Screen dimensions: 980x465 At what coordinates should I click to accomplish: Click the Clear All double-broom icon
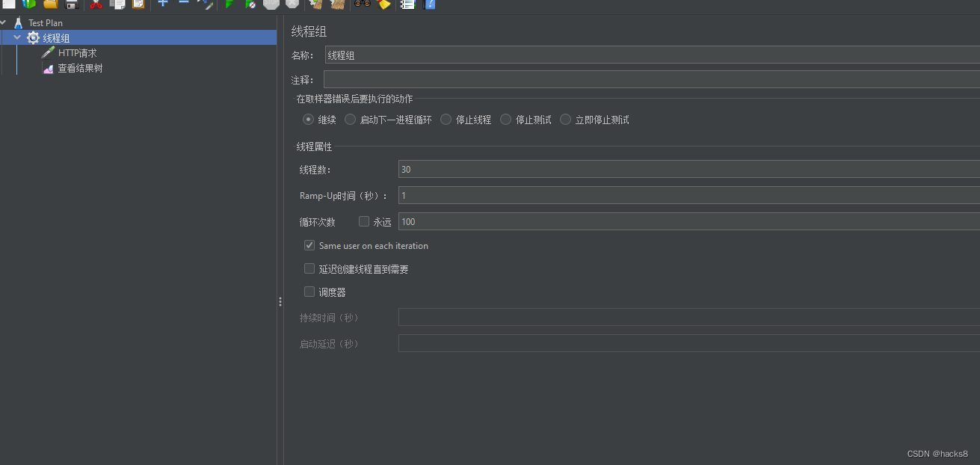337,4
